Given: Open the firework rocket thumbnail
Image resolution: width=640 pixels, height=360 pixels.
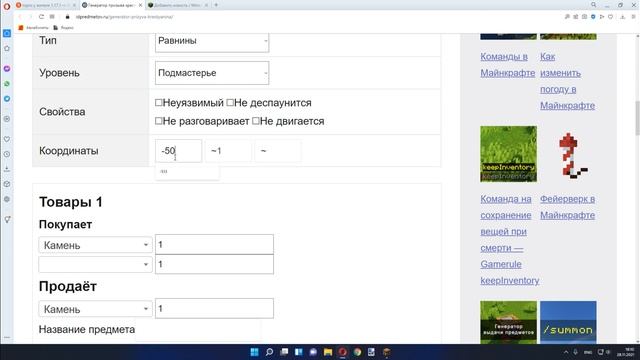Looking at the screenshot, I should coord(568,154).
